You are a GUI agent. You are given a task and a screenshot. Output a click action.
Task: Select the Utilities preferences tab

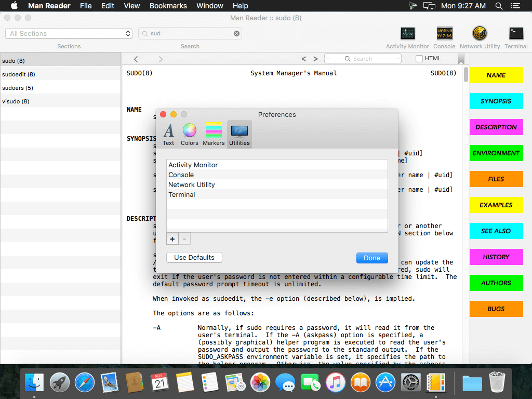pyautogui.click(x=239, y=135)
